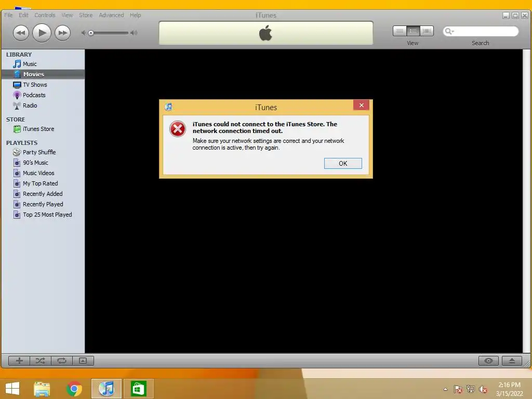The width and height of the screenshot is (532, 399).
Task: Select the My Top Rated playlist
Action: point(43,183)
